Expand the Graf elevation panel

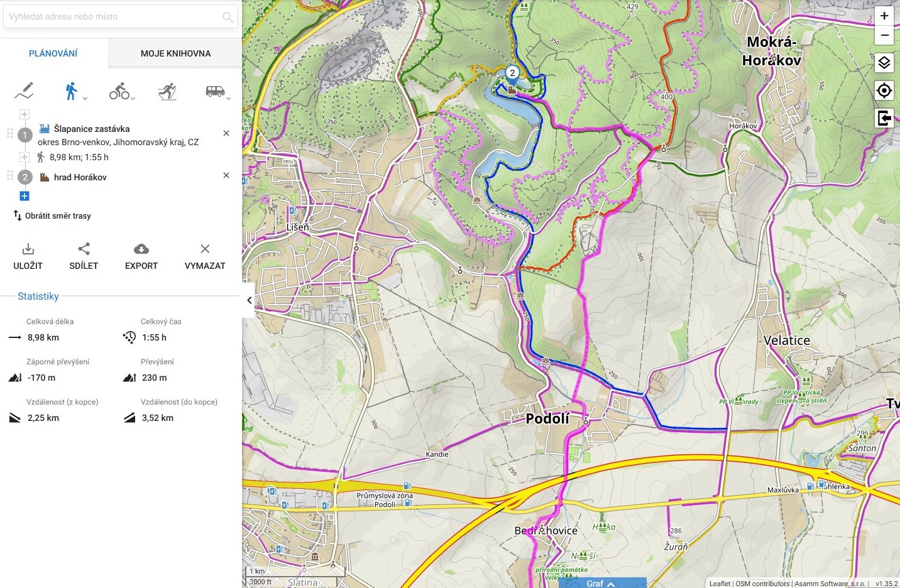point(601,583)
